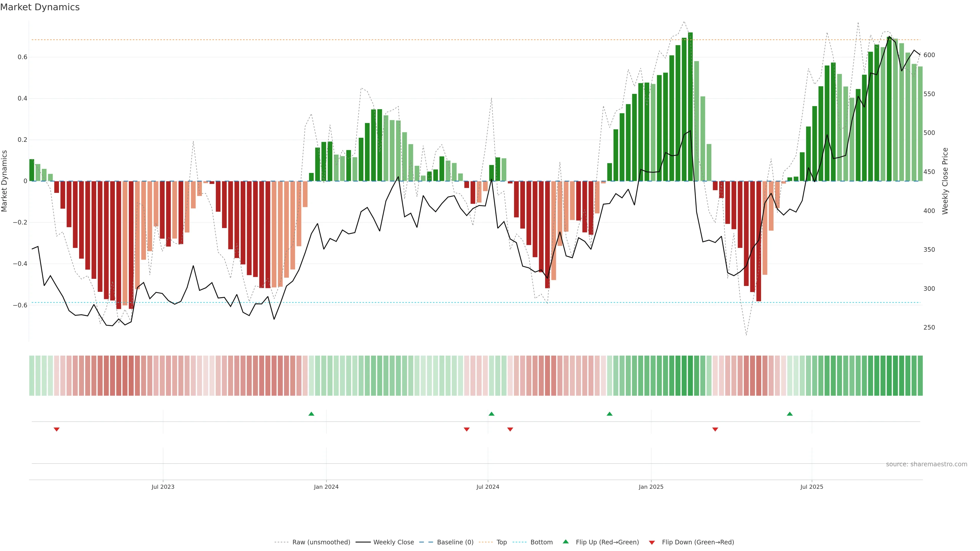
Task: Click the Flip Up legend triangle icon
Action: click(566, 542)
